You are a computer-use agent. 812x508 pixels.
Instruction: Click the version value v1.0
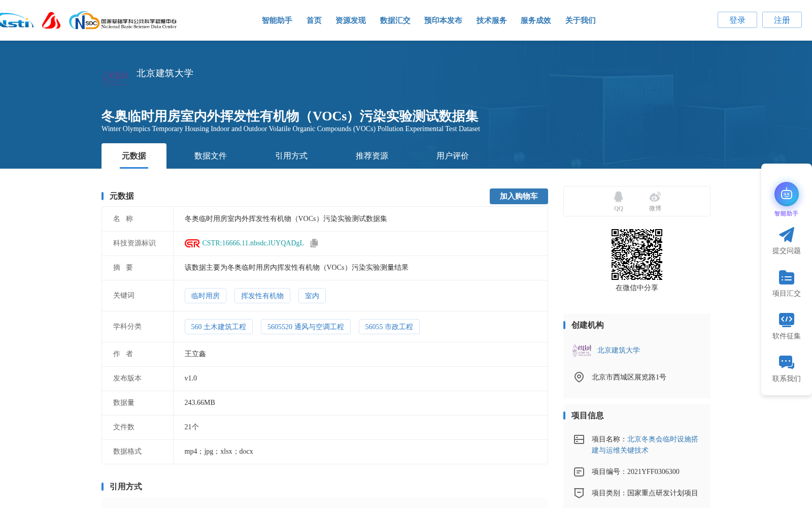191,378
